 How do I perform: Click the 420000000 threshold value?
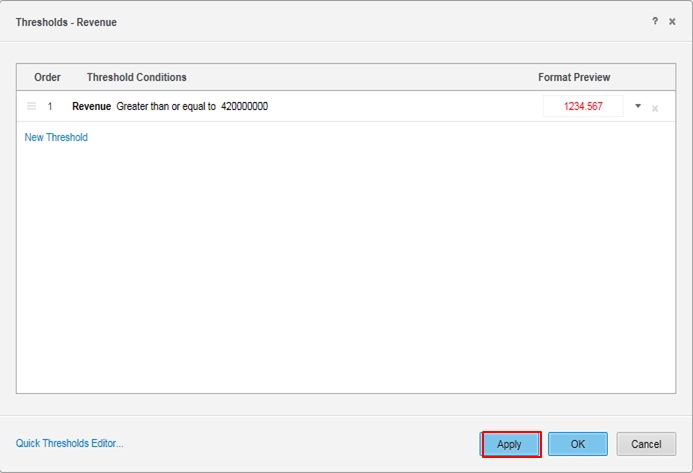(x=244, y=106)
